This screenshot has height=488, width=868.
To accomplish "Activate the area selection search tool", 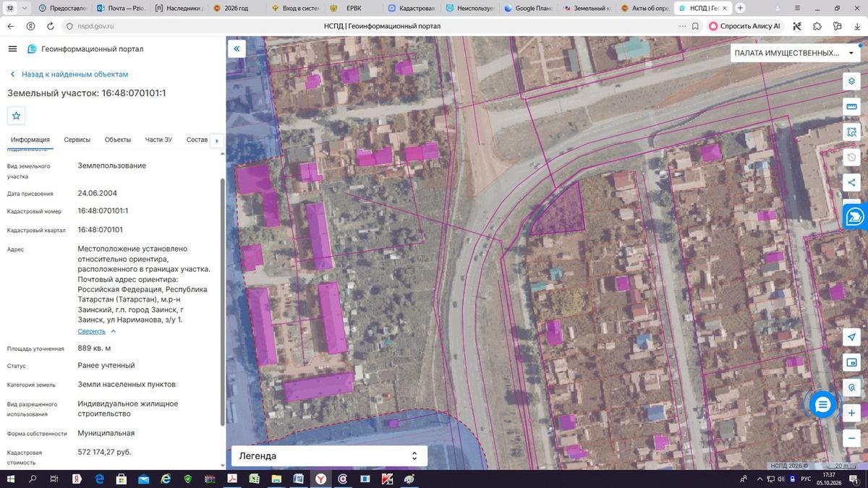I will pos(851,132).
